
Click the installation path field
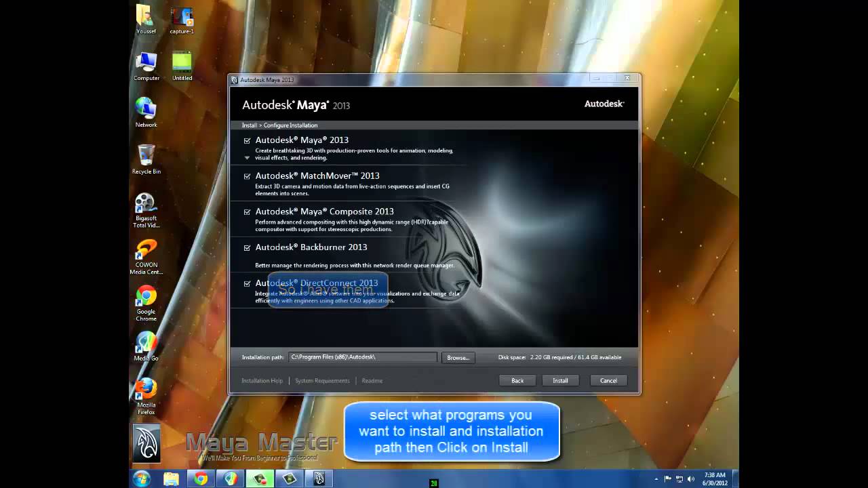click(x=363, y=357)
